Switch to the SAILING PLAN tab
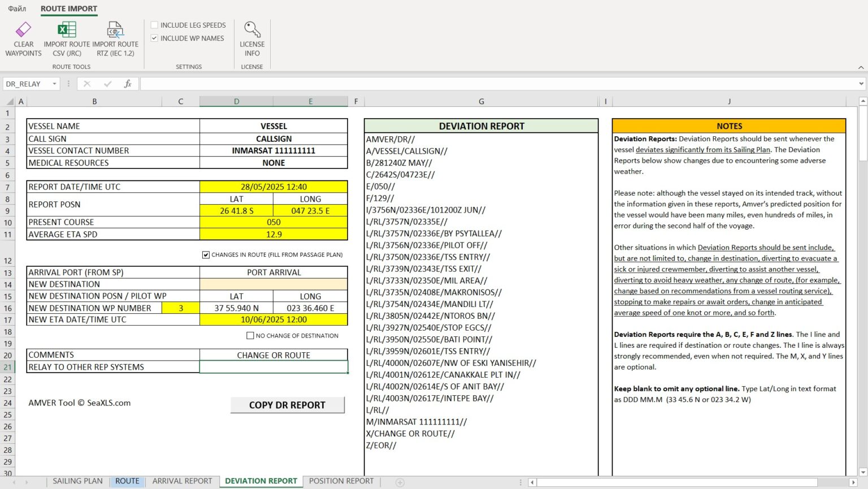This screenshot has height=489, width=868. (77, 481)
